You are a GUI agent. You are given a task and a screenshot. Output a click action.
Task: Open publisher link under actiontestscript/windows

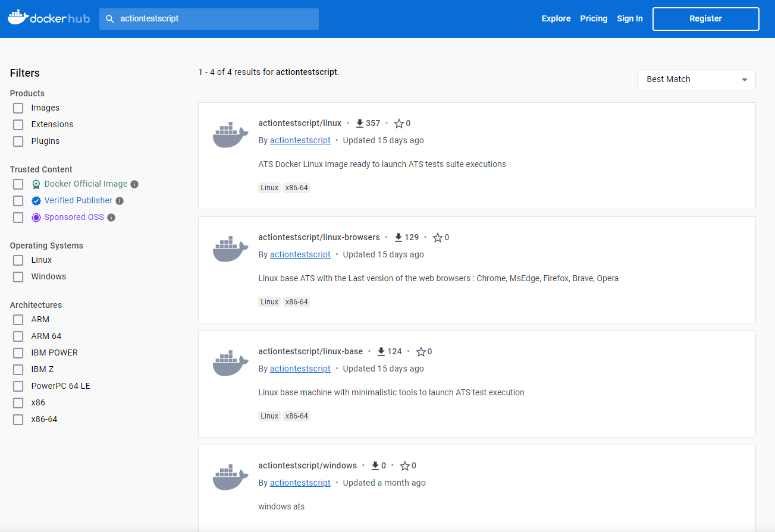300,483
